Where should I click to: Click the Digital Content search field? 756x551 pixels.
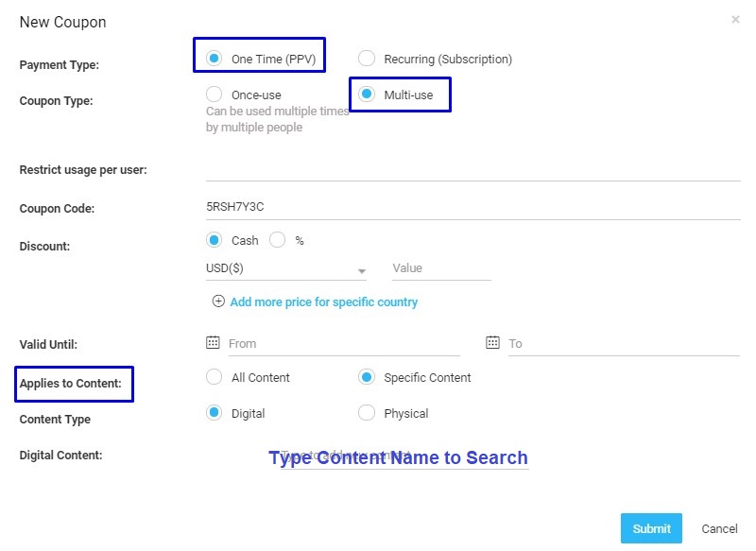coord(404,457)
